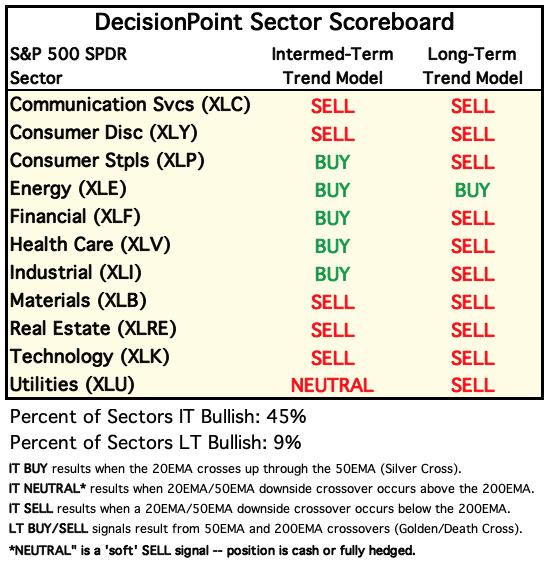Click the NEUTRAL signal for Utilities
Image resolution: width=555 pixels, height=569 pixels.
click(x=332, y=385)
